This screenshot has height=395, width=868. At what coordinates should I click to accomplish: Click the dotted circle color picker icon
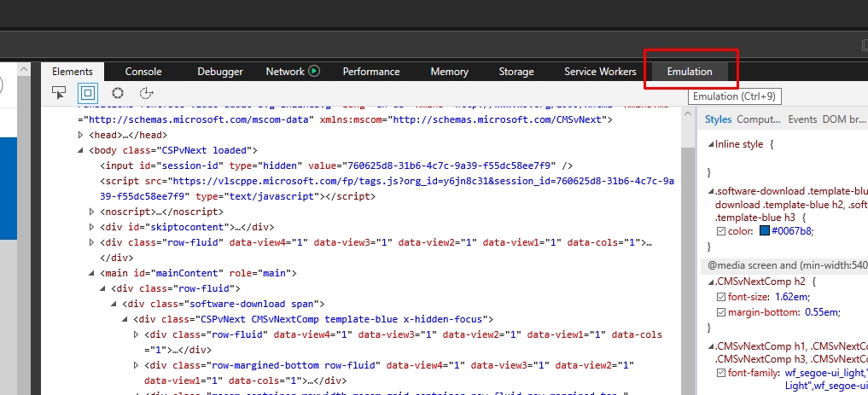click(118, 93)
